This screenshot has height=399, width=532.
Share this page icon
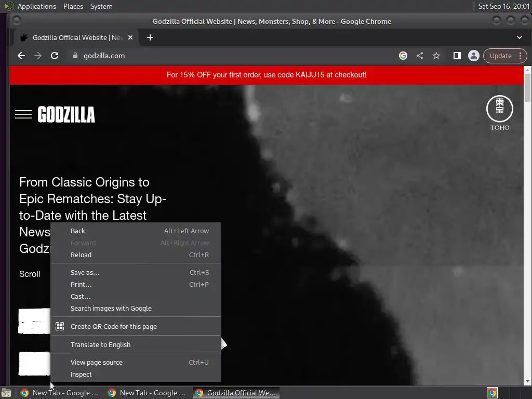(420, 56)
